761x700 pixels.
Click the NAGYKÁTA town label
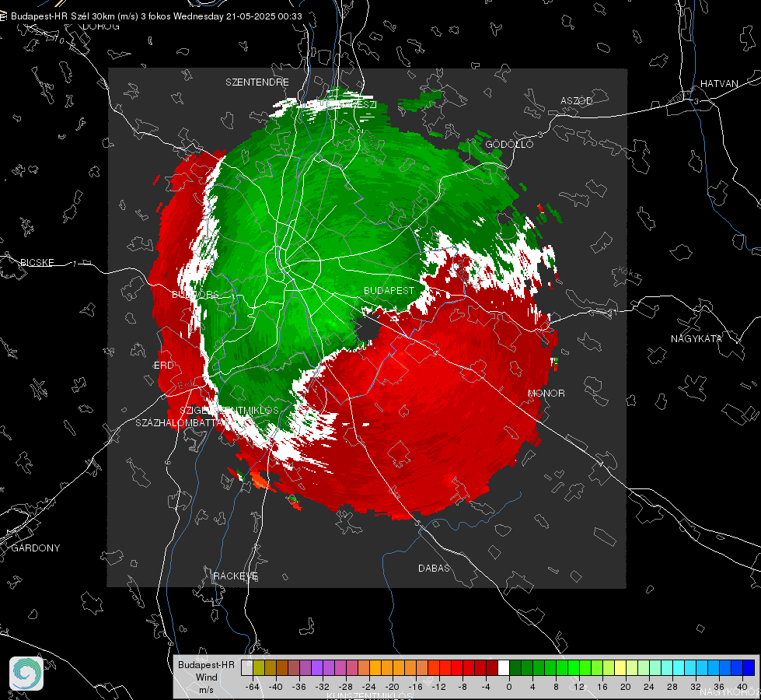click(x=696, y=338)
